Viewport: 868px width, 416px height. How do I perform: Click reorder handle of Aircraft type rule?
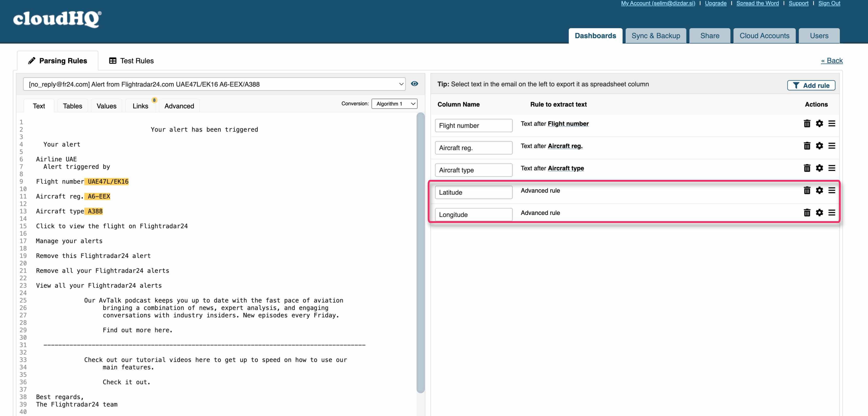(x=832, y=168)
